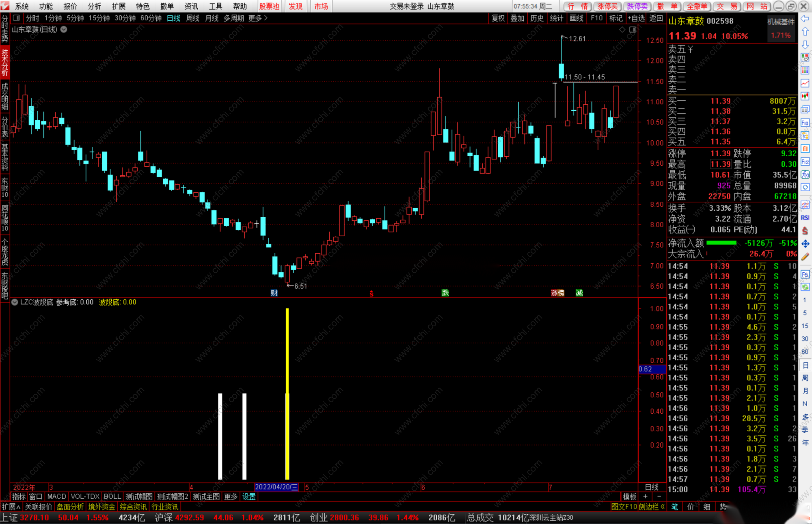The height and width of the screenshot is (524, 812).
Task: Click the RSI indicator icon
Action: point(805,218)
